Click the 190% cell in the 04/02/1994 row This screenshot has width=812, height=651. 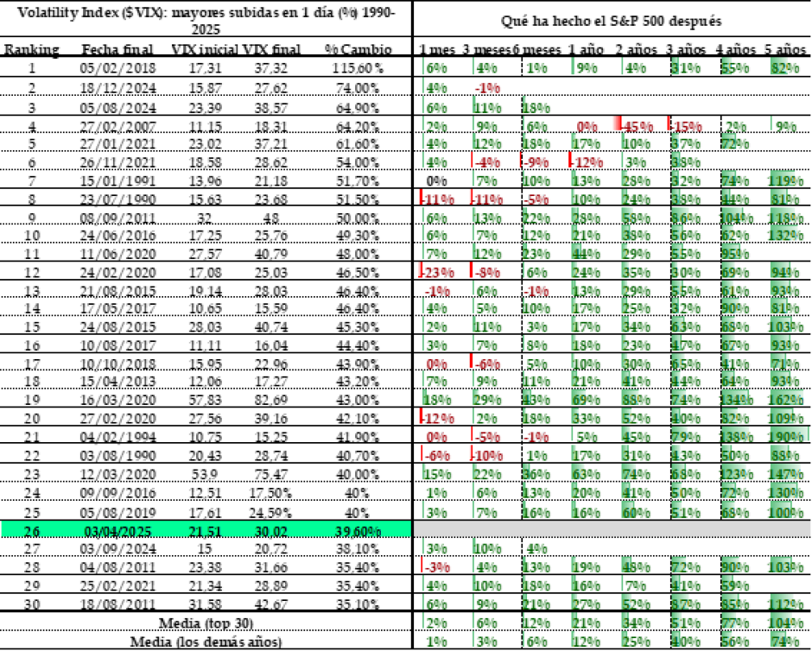click(785, 437)
